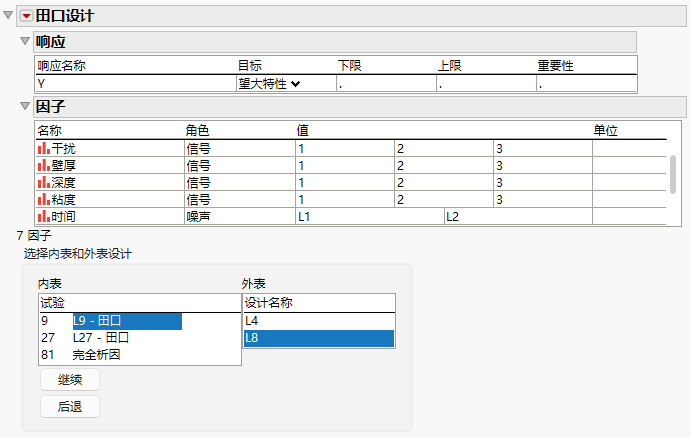Click the 信号 role cell for 壁厚
Viewport: 691px width, 438px height.
pyautogui.click(x=240, y=166)
